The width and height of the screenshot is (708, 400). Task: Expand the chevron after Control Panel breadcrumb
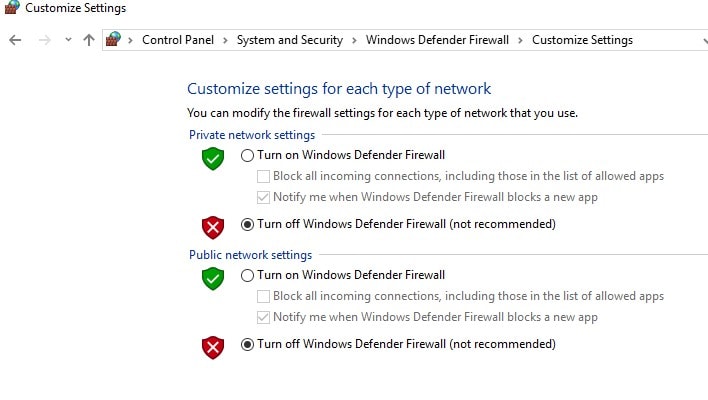pyautogui.click(x=227, y=40)
